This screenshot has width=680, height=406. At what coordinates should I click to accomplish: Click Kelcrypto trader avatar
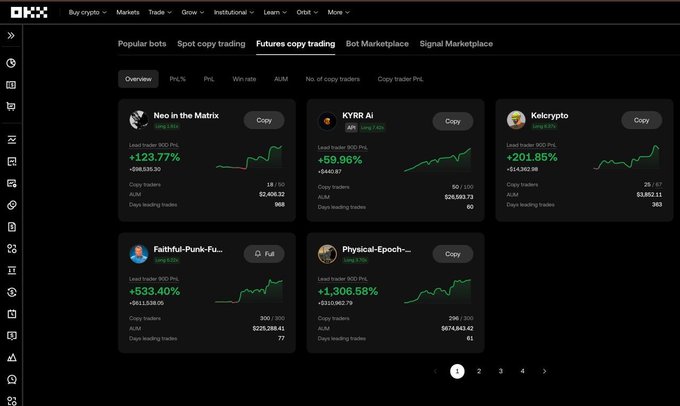[x=516, y=120]
